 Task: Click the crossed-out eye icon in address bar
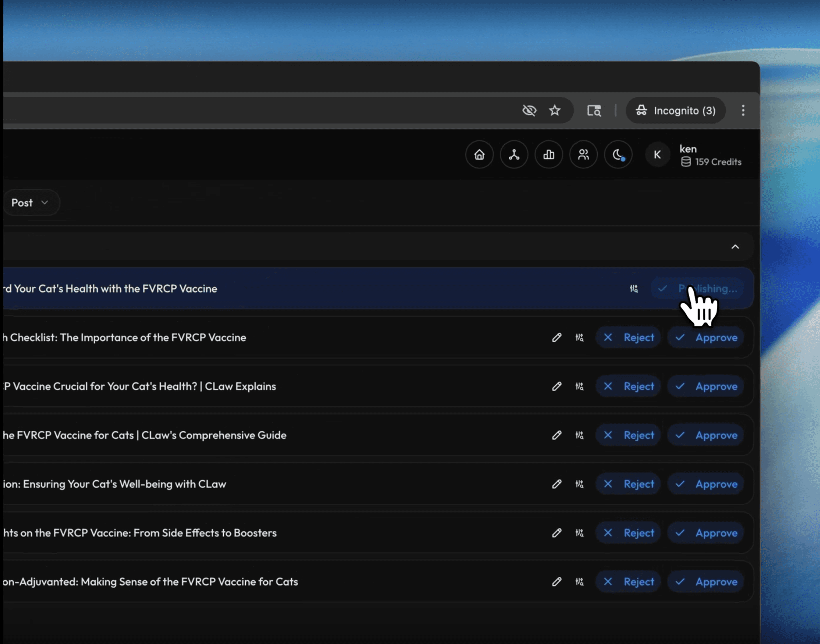coord(529,110)
